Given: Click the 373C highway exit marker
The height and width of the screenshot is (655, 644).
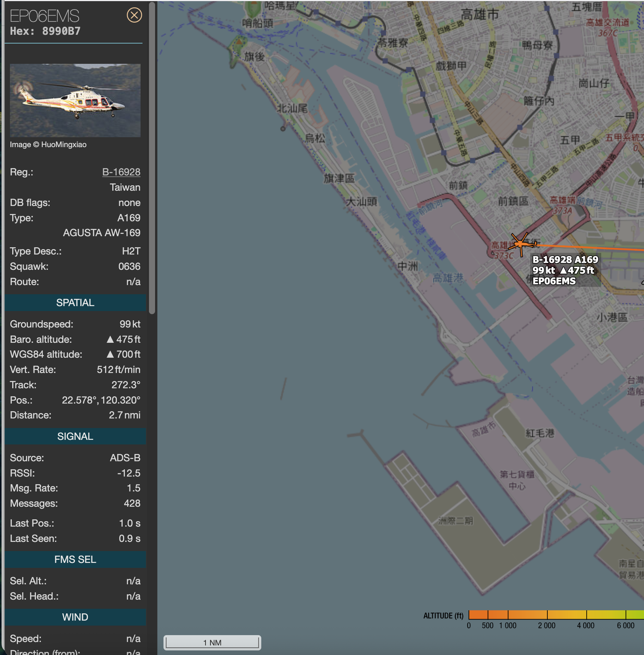Looking at the screenshot, I should pyautogui.click(x=504, y=256).
